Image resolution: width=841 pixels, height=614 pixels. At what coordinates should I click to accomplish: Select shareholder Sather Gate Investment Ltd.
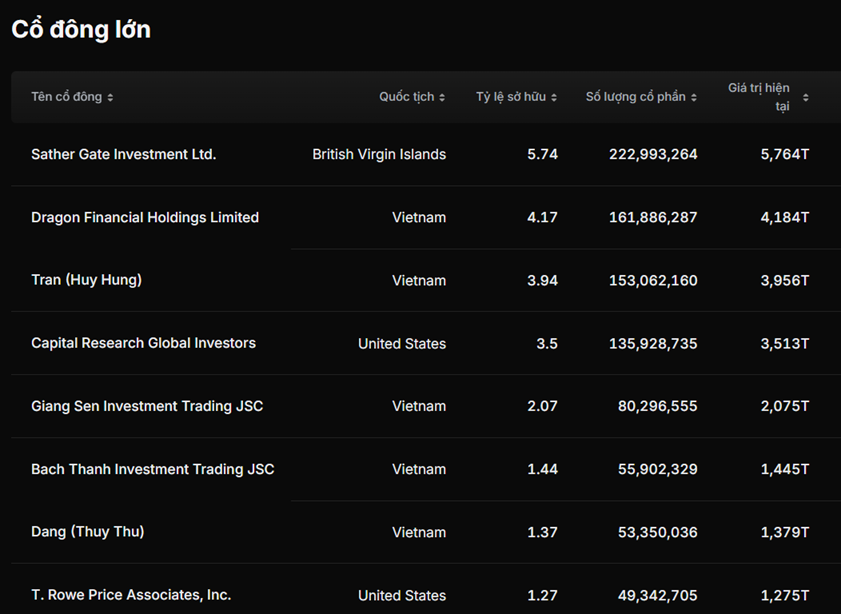[x=123, y=154]
